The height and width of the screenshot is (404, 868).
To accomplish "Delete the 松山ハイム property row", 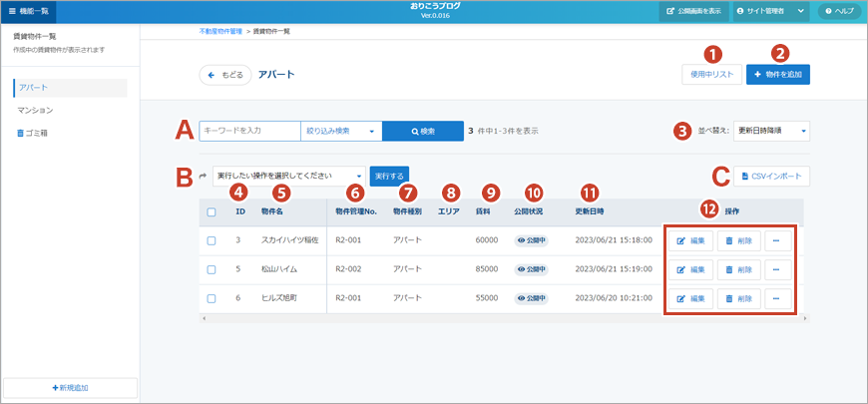I will click(738, 269).
